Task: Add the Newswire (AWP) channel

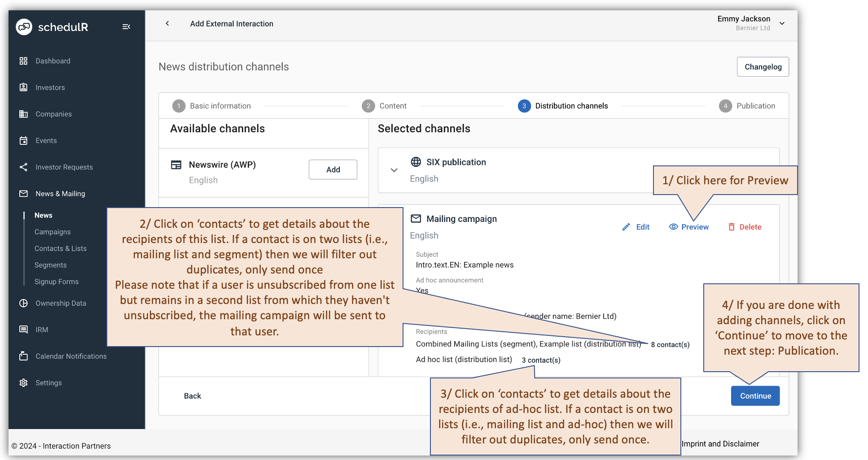Action: pyautogui.click(x=333, y=169)
